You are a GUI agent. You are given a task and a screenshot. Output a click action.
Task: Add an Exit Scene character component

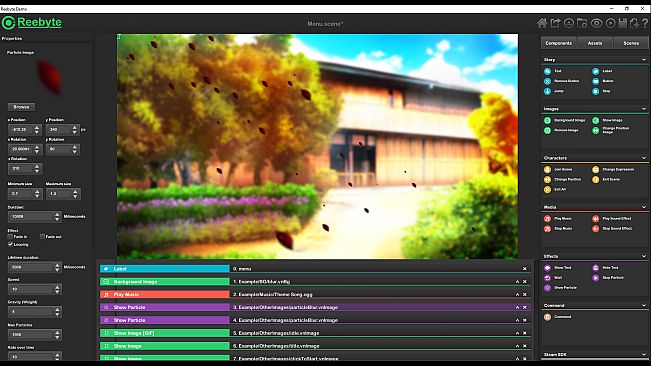point(606,179)
